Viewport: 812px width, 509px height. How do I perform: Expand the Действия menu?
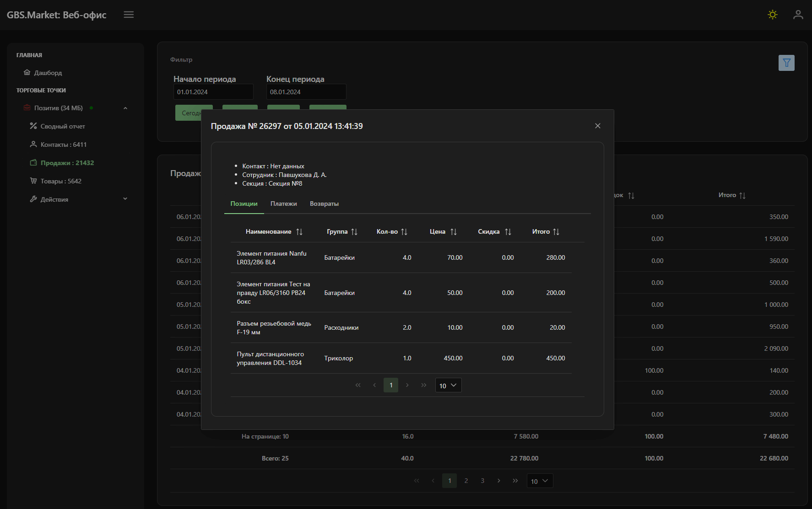pyautogui.click(x=125, y=199)
